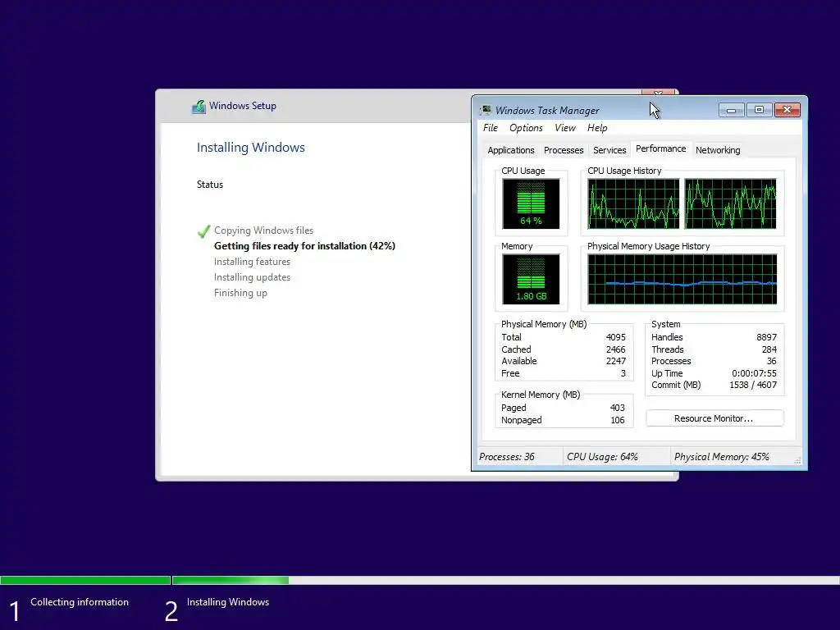Click the Status label in Windows Setup
The width and height of the screenshot is (840, 630).
click(209, 185)
